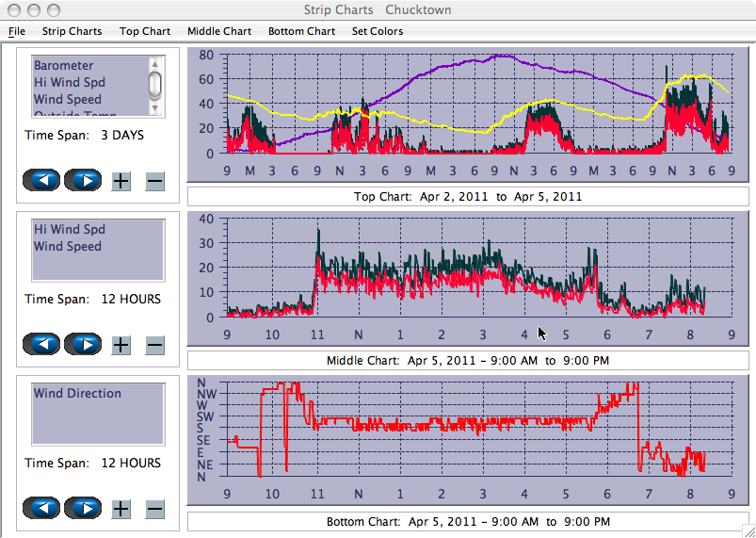Open the File menu
The height and width of the screenshot is (538, 756).
(17, 31)
